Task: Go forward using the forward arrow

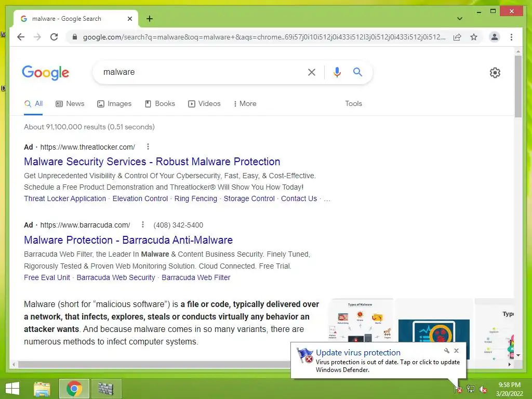Action: (x=37, y=37)
